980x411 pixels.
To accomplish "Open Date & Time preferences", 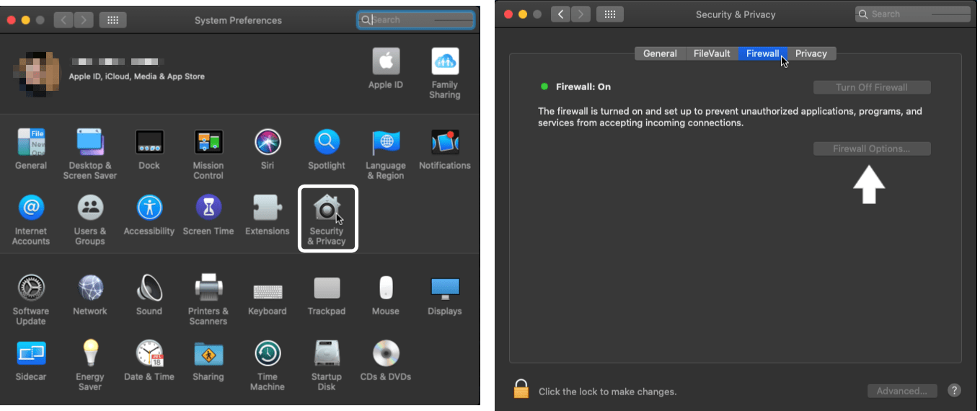I will click(x=149, y=361).
